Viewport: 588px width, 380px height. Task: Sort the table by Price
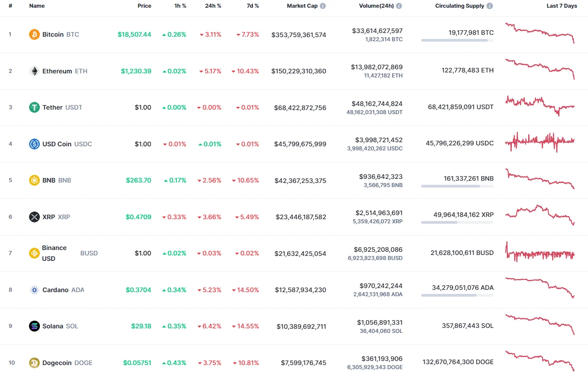[x=144, y=6]
